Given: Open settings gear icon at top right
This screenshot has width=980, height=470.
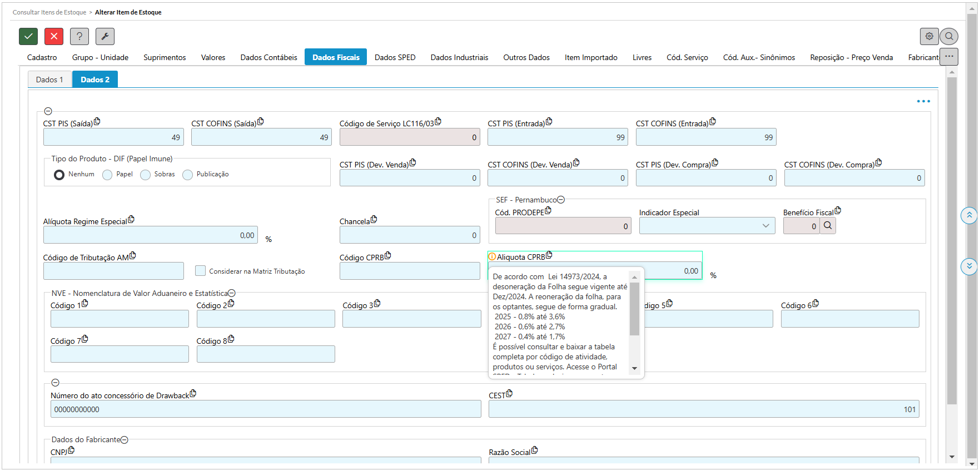Looking at the screenshot, I should [x=929, y=36].
